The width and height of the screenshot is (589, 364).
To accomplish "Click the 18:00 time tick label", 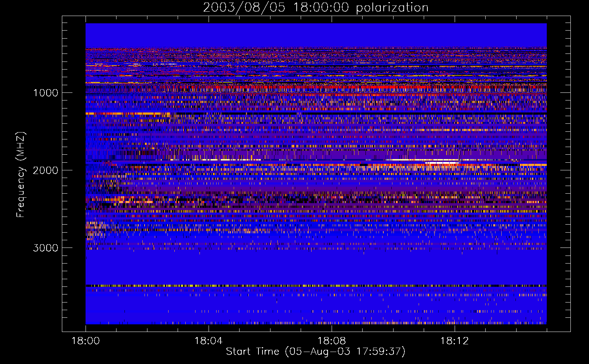I will (86, 341).
